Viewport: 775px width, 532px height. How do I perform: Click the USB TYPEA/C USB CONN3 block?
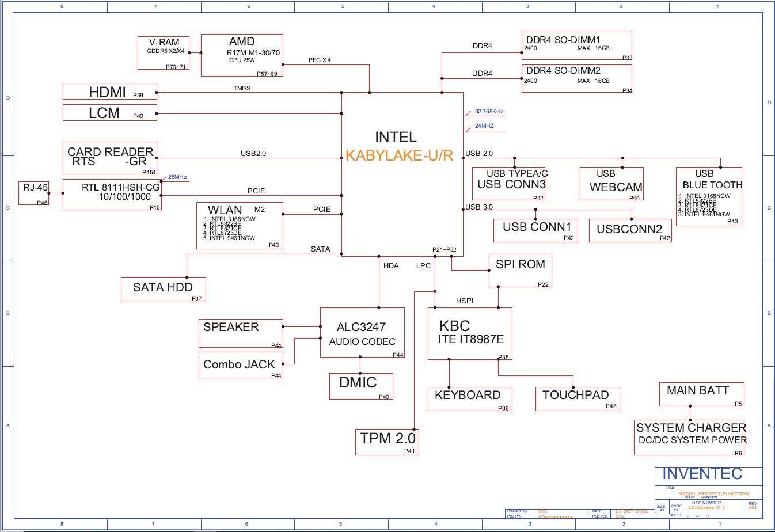coord(508,184)
